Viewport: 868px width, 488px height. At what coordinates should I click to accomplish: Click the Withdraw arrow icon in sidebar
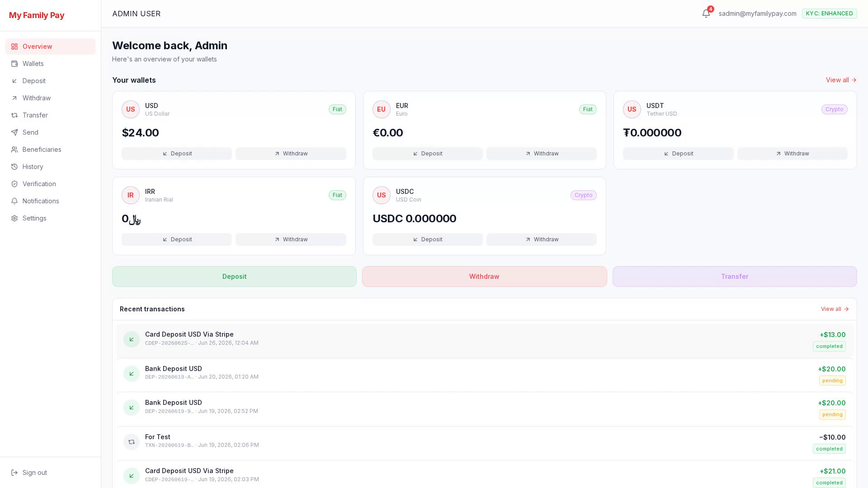pos(14,98)
